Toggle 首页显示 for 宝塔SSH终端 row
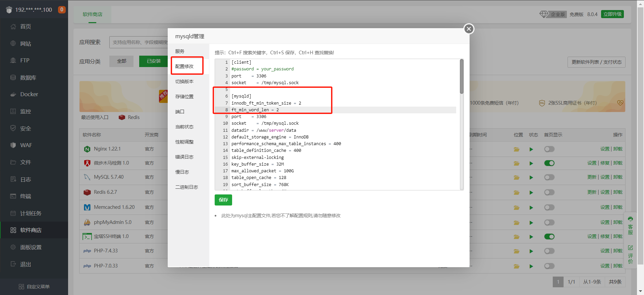Screen dimensions: 644x295 (549, 236)
